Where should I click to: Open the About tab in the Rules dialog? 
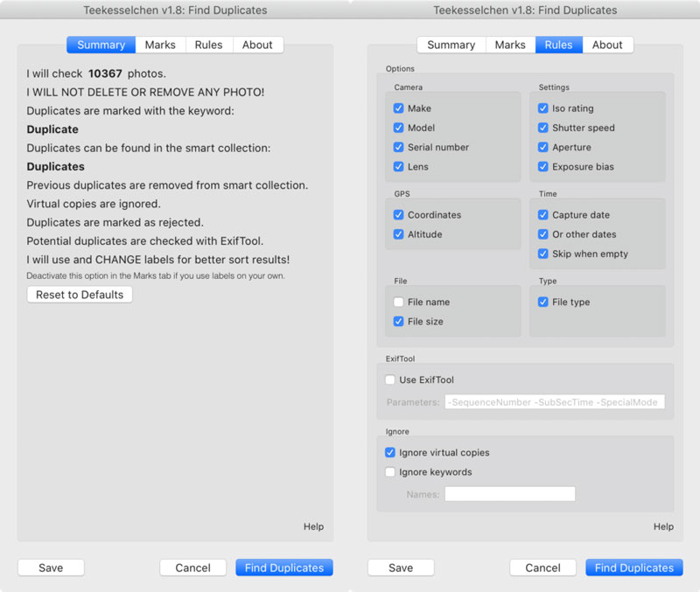point(607,45)
